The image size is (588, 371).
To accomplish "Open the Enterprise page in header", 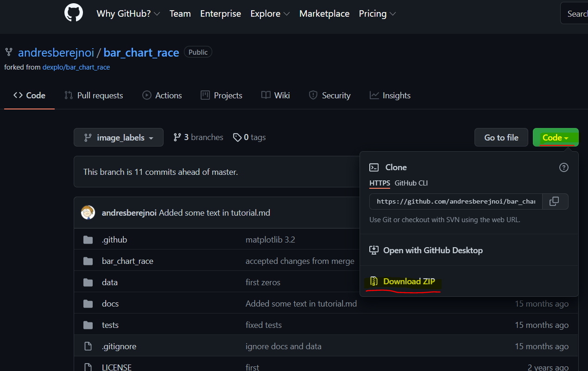I will (221, 13).
